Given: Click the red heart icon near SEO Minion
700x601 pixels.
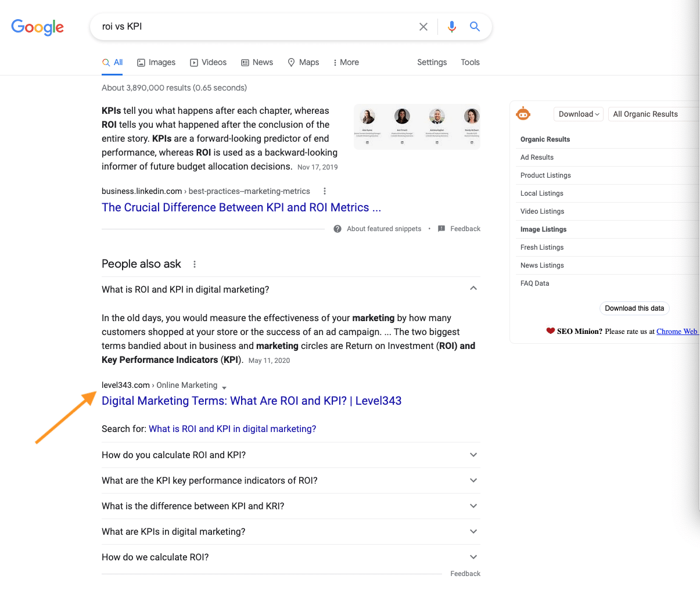Looking at the screenshot, I should [550, 331].
